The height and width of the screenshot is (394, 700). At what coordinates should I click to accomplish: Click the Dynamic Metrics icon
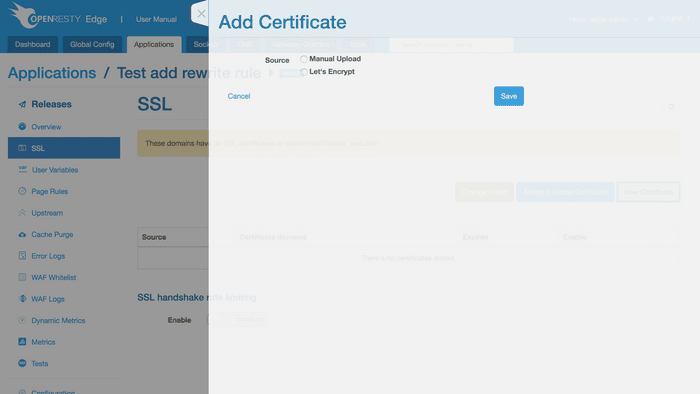tap(22, 320)
